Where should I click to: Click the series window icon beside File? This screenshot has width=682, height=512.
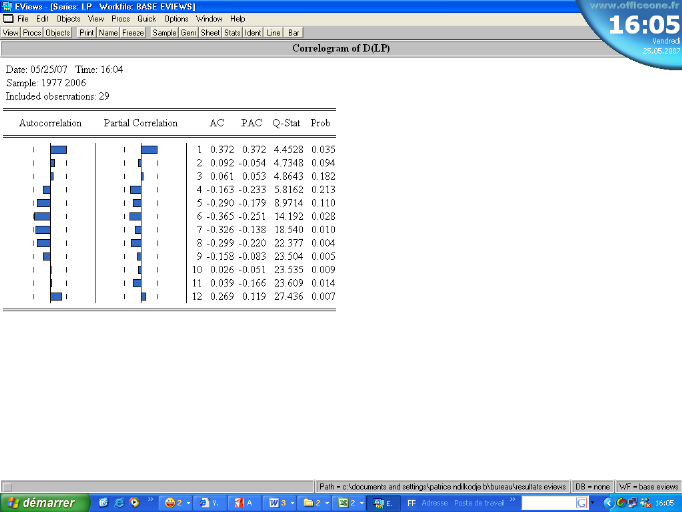coord(8,19)
